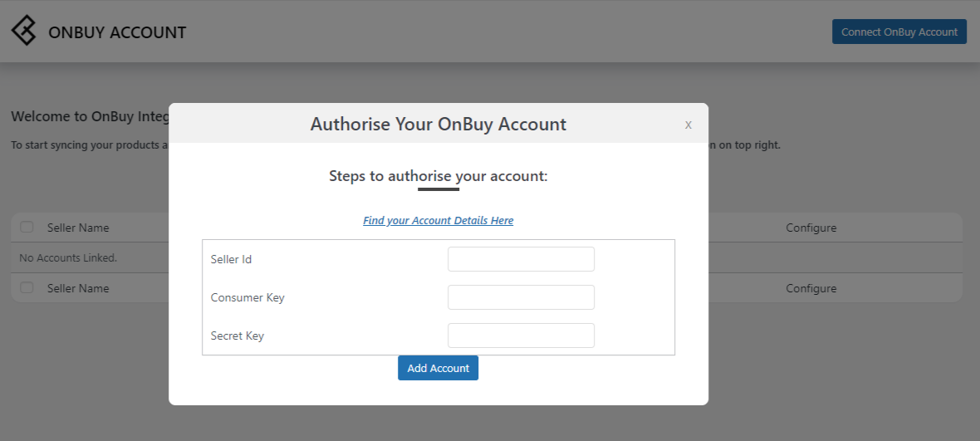Click the Seller Id label in dialog

tap(231, 259)
